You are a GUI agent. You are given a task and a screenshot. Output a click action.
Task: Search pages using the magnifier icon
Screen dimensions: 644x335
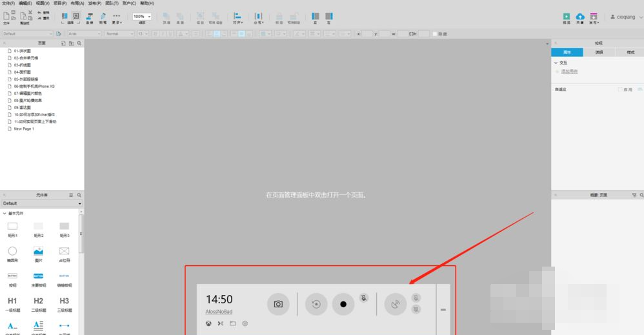pyautogui.click(x=79, y=43)
